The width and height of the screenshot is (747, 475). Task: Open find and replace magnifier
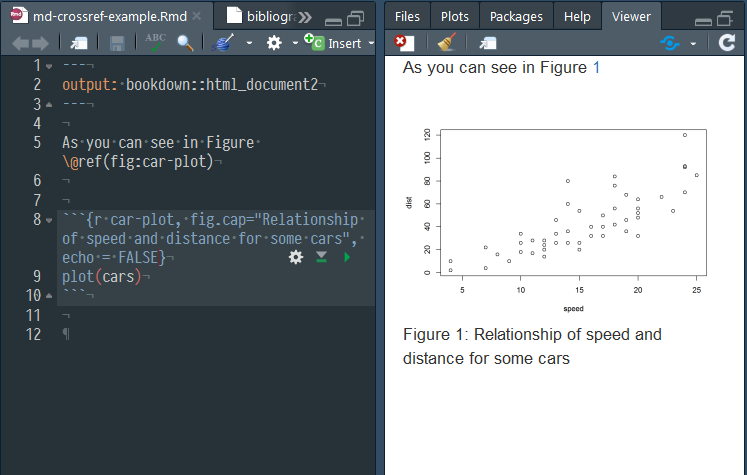click(185, 42)
